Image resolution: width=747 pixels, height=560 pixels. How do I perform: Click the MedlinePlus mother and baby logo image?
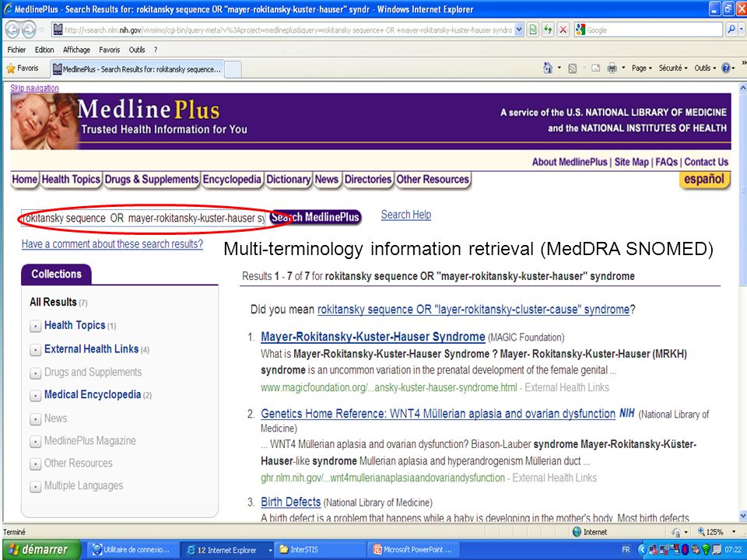(44, 121)
